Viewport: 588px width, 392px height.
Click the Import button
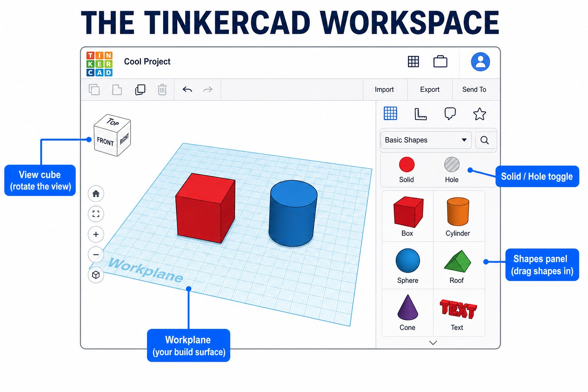point(384,90)
